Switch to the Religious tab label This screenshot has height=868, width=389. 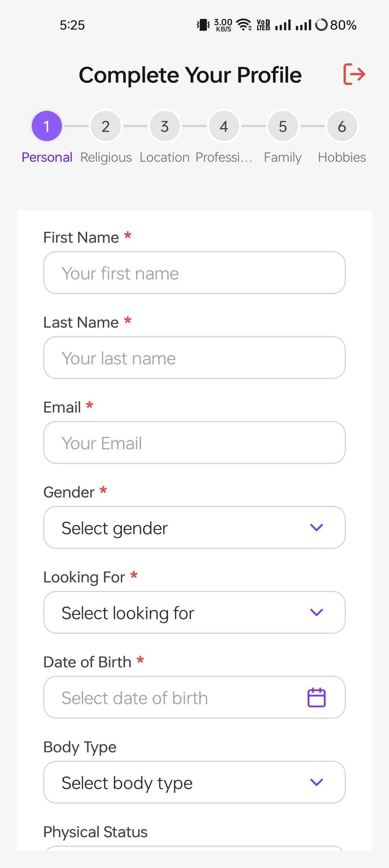(106, 157)
